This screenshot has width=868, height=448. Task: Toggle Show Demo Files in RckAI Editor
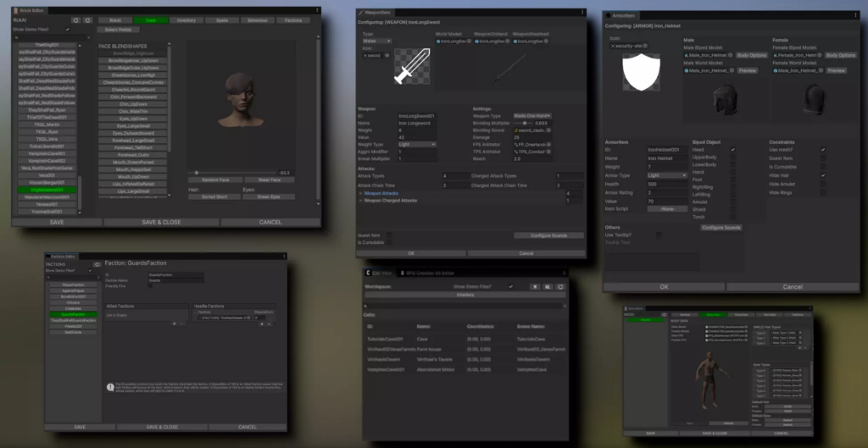coord(69,28)
